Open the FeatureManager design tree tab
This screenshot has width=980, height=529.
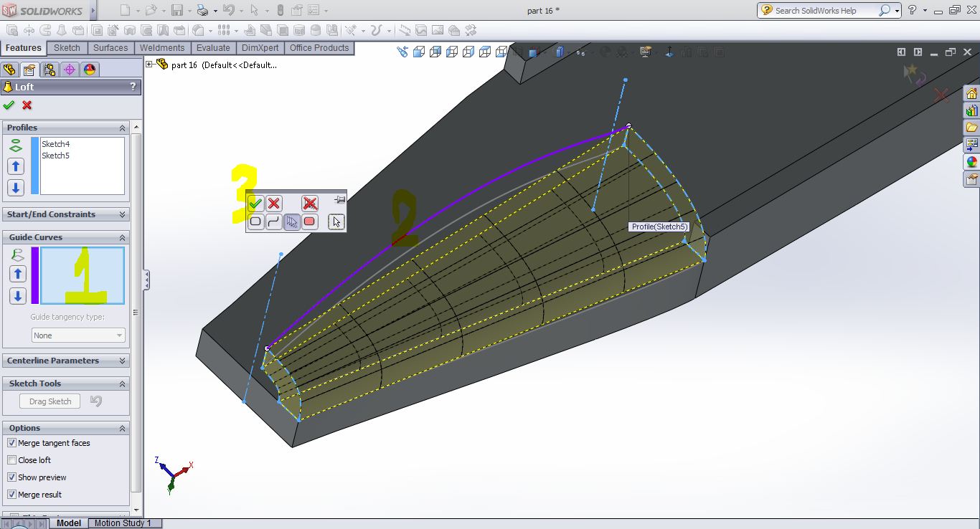pos(9,70)
